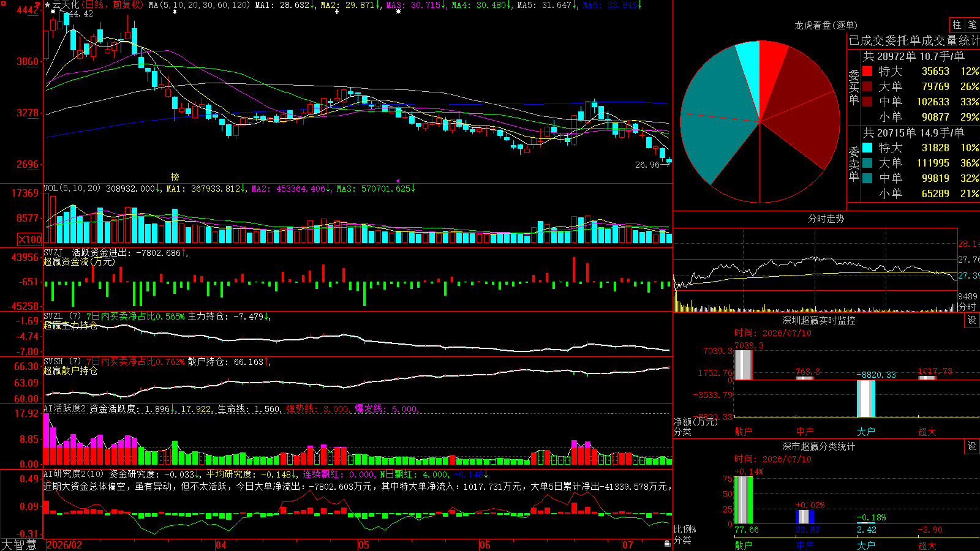Click the small red square icon in the top-left corner

point(2,2)
